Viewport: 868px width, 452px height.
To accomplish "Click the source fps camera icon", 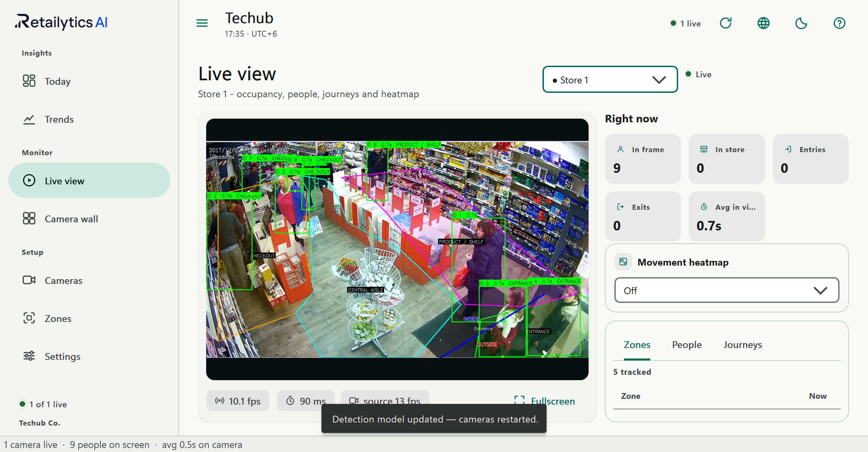I will (x=354, y=400).
